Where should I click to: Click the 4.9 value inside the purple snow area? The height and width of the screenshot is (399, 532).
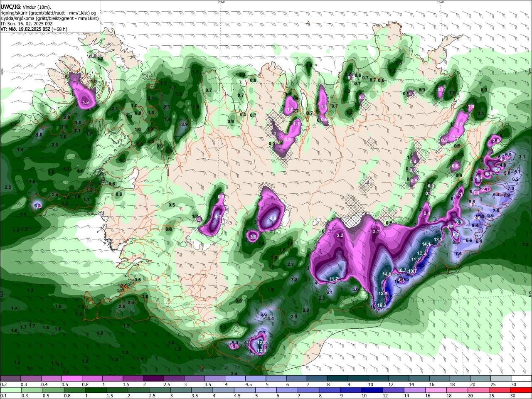[273, 218]
